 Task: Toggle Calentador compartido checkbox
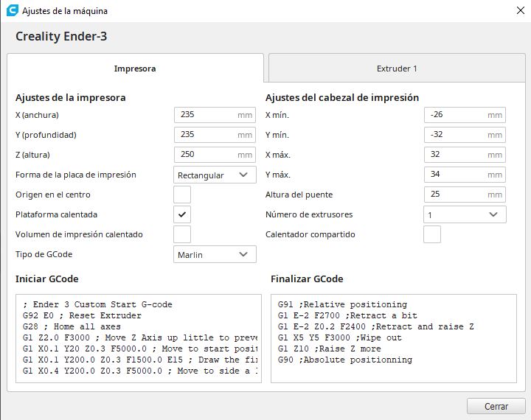point(432,234)
